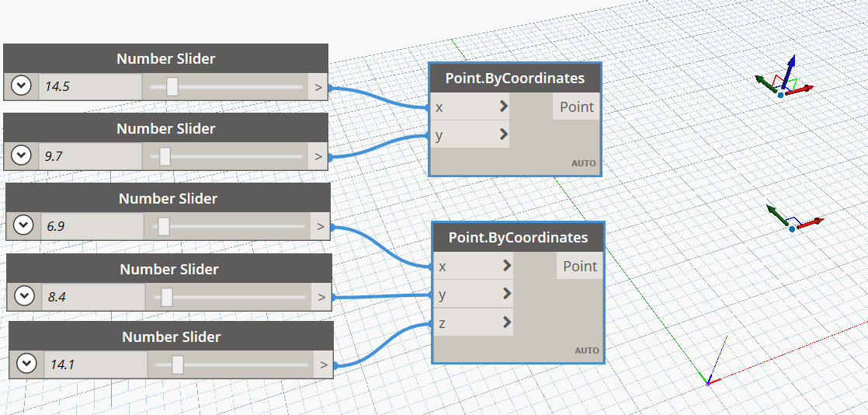Image resolution: width=868 pixels, height=415 pixels.
Task: Expand the 14.5 slider settings chevron
Action: click(22, 86)
